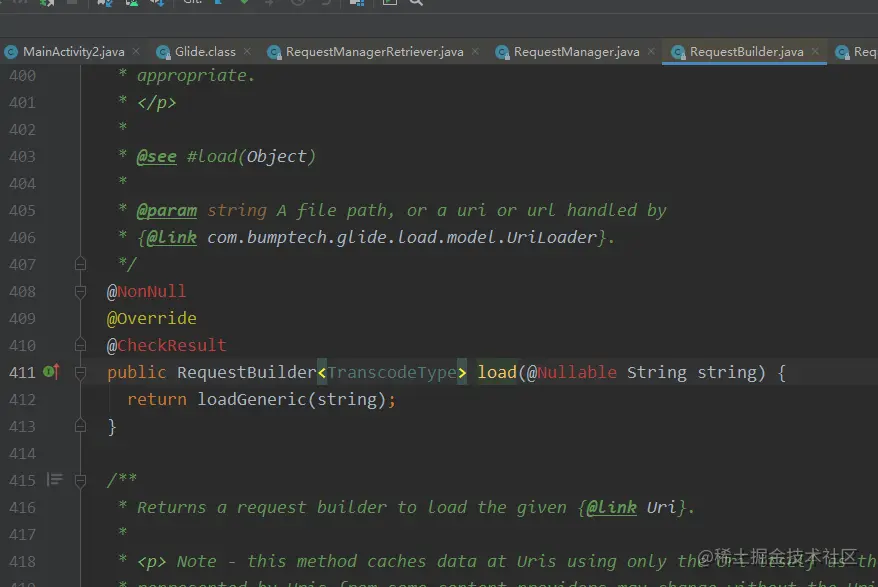Viewport: 878px width, 587px height.
Task: Click the file icon on RequestBuilder.java tab
Action: pyautogui.click(x=678, y=52)
